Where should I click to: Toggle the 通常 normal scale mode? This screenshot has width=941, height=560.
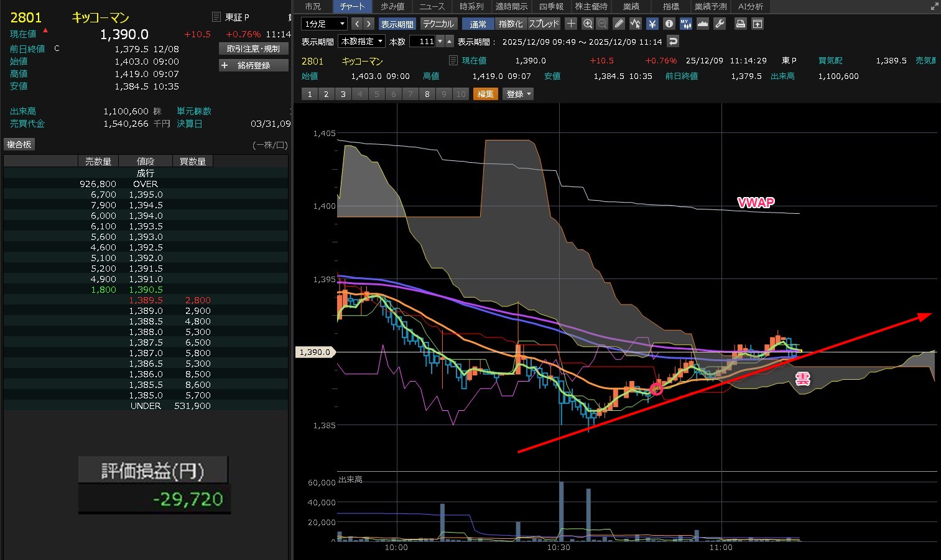tap(478, 24)
